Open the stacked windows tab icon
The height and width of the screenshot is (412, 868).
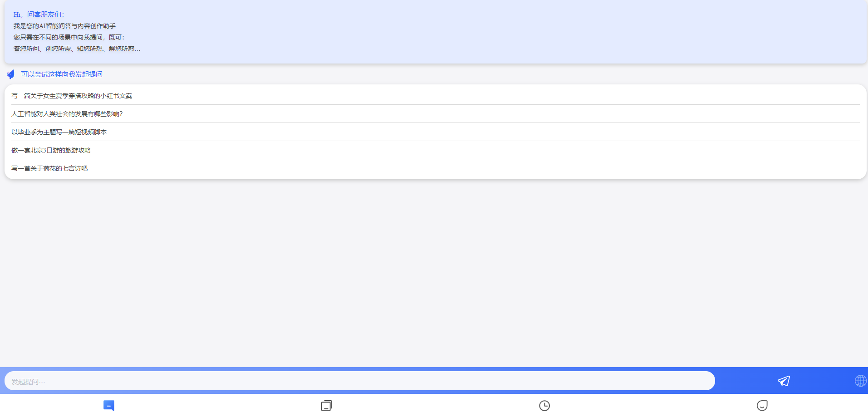[326, 405]
